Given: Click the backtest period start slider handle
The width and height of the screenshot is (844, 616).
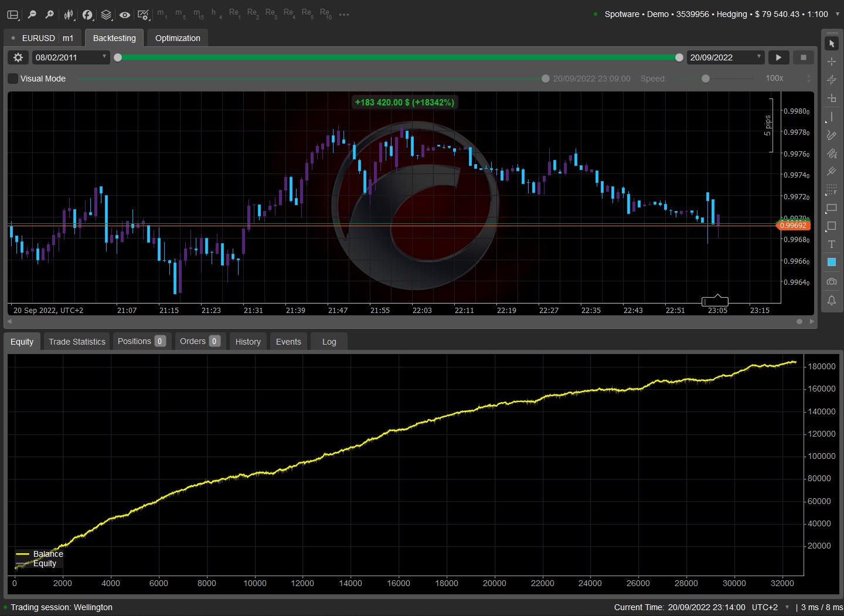Looking at the screenshot, I should 118,57.
